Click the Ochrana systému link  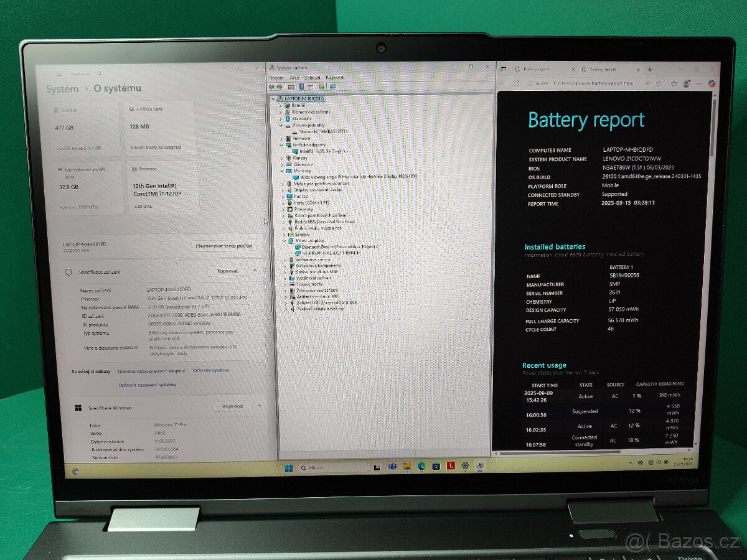pyautogui.click(x=210, y=370)
